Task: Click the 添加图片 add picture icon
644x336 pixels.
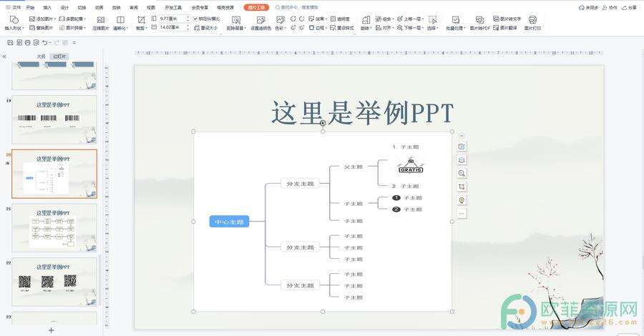Action: [x=32, y=19]
